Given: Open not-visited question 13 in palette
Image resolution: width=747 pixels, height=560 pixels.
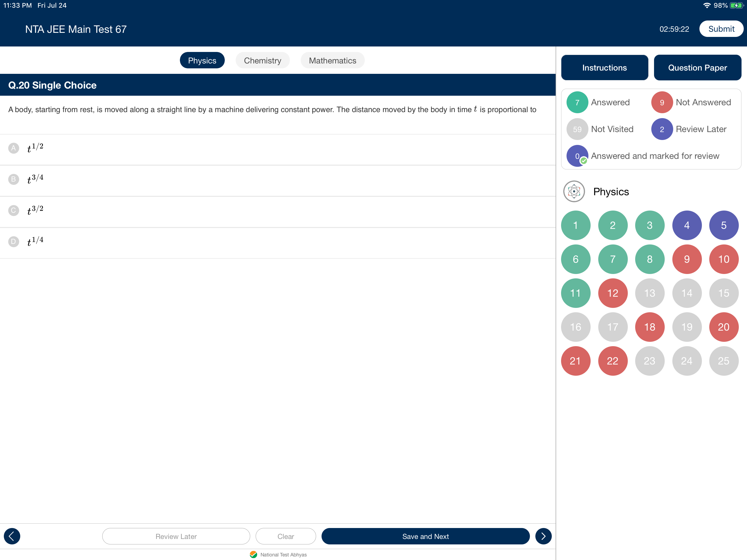Looking at the screenshot, I should [x=649, y=293].
